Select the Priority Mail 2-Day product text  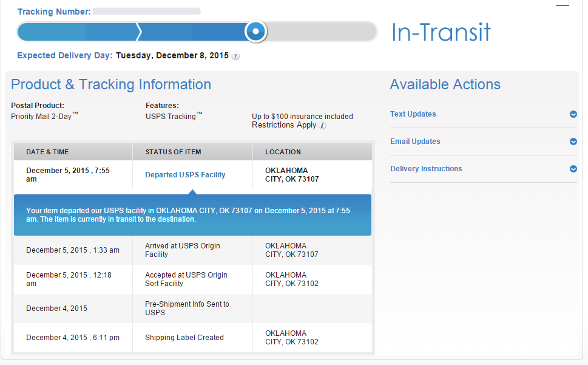pos(44,116)
